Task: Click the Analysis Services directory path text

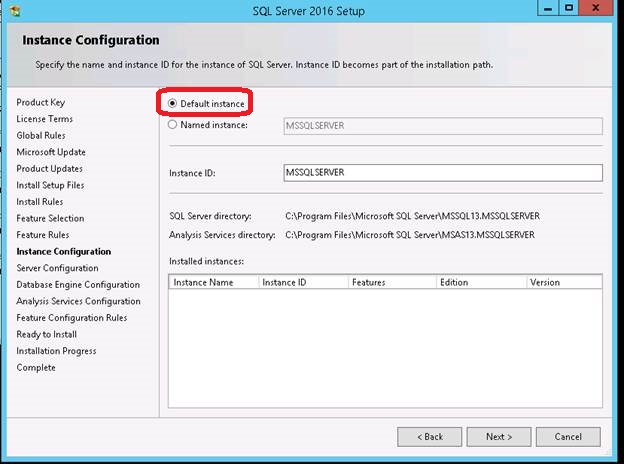Action: 410,235
